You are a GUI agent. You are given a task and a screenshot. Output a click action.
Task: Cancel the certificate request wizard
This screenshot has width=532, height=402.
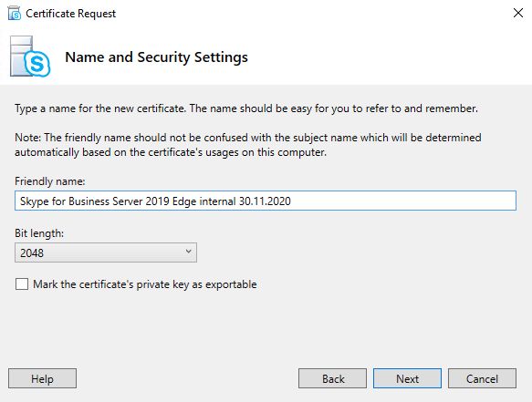[x=482, y=378]
